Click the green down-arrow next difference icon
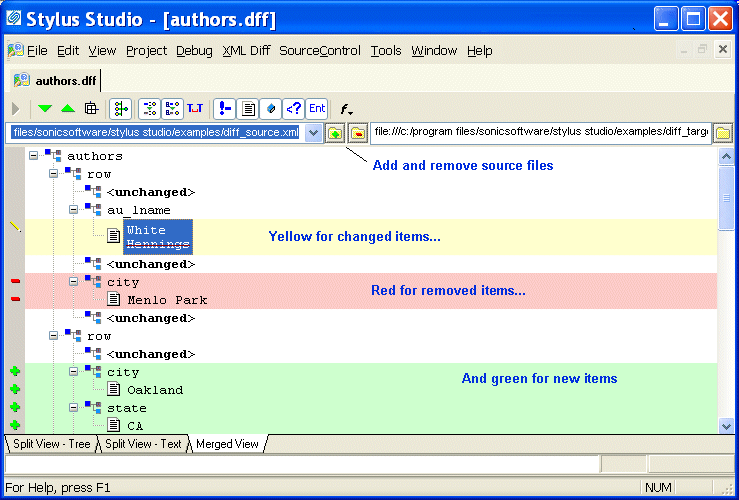Image resolution: width=739 pixels, height=500 pixels. (45, 108)
